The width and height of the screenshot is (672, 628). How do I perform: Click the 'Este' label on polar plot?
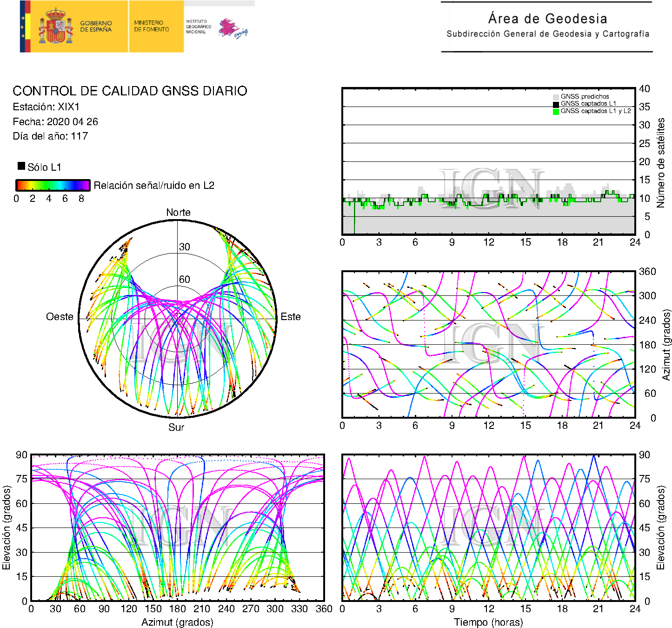click(291, 317)
